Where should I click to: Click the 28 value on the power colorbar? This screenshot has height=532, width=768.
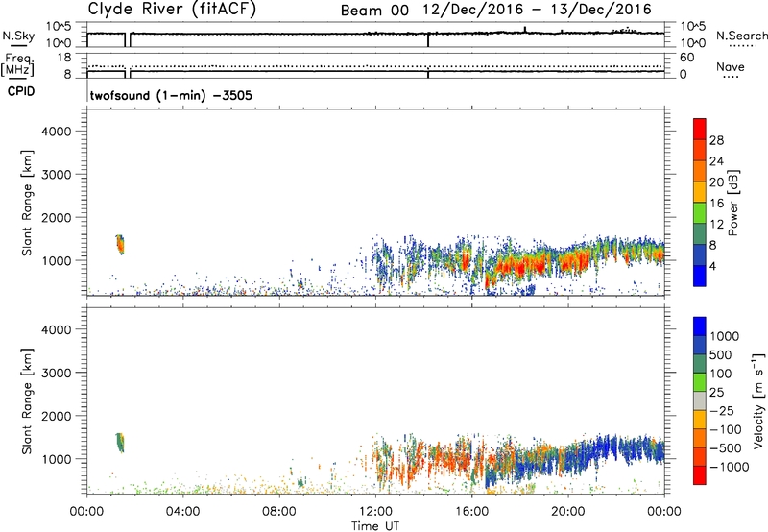pos(716,140)
